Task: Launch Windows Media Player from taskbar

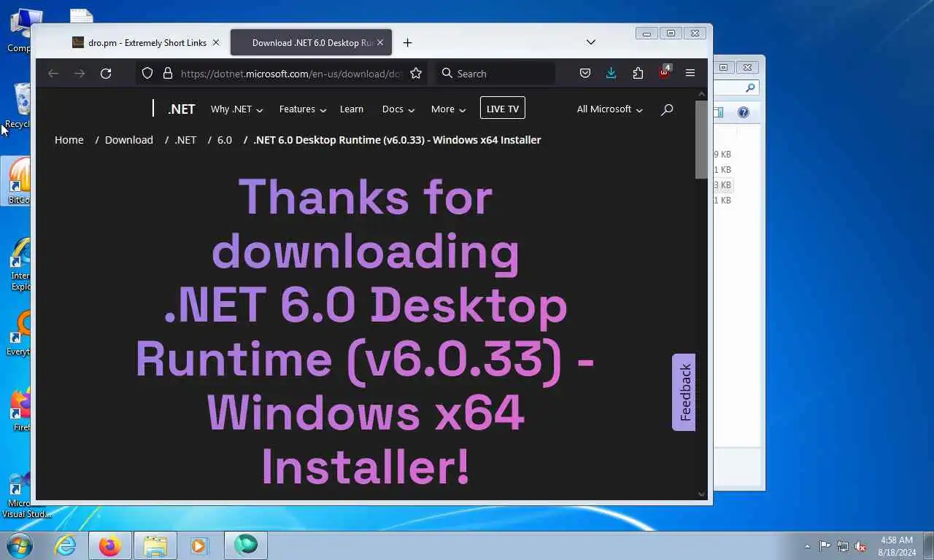Action: pos(199,545)
